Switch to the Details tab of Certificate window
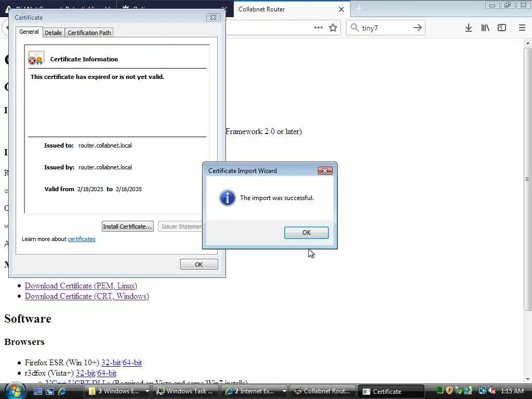The width and height of the screenshot is (532, 399). coord(54,33)
